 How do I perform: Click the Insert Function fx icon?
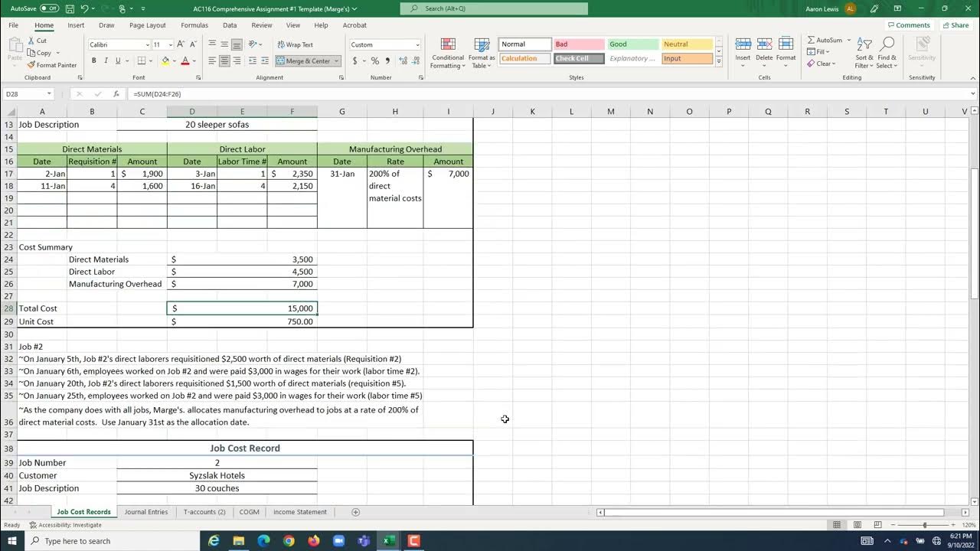(116, 94)
